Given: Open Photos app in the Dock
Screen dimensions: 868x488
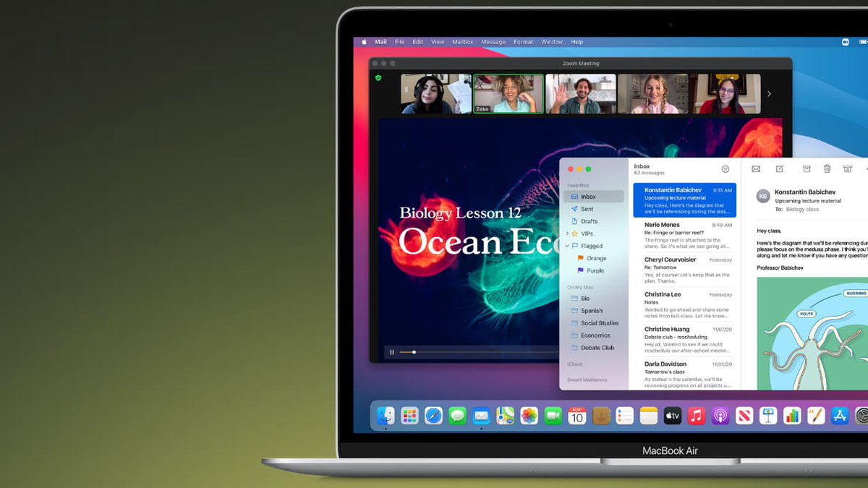Looking at the screenshot, I should 529,416.
